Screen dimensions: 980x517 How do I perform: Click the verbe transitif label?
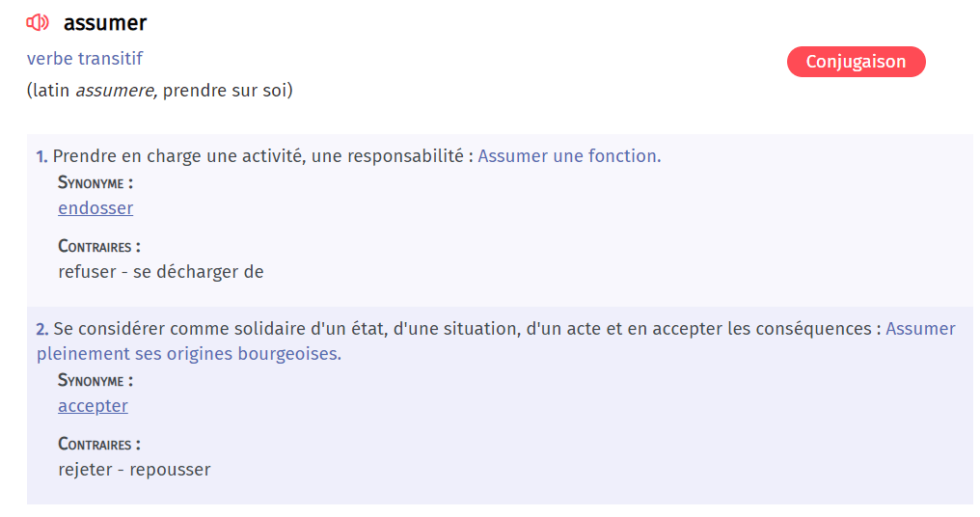[x=85, y=59]
